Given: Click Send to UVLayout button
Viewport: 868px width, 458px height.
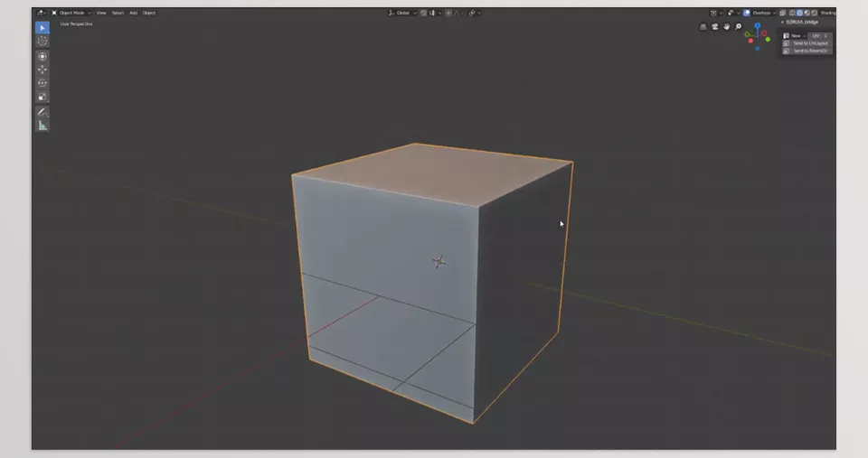Looking at the screenshot, I should (807, 43).
